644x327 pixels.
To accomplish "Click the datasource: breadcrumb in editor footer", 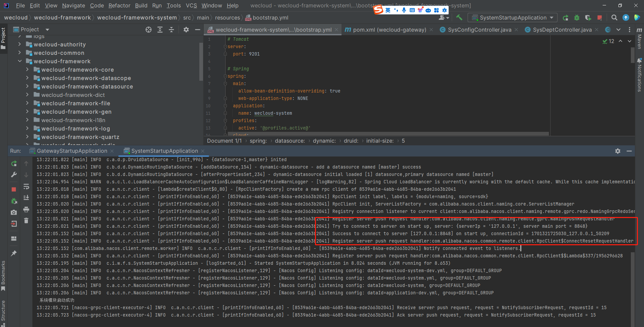I will 290,141.
